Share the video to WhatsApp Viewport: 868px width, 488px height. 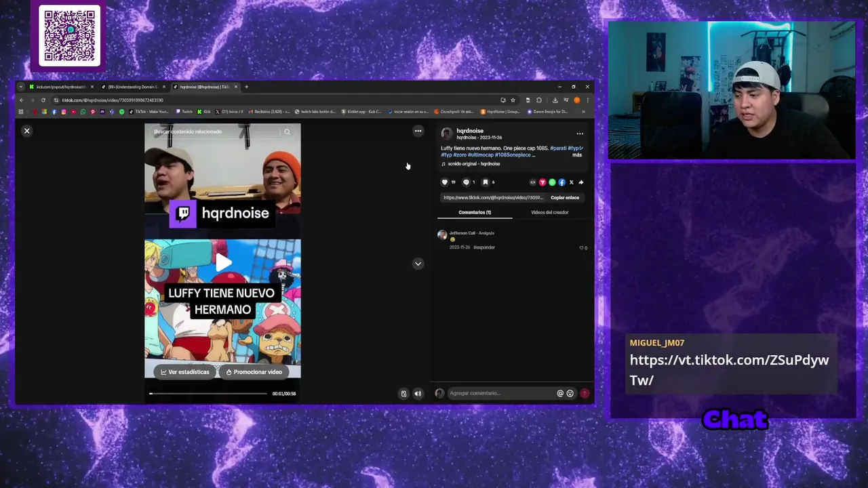pos(552,182)
